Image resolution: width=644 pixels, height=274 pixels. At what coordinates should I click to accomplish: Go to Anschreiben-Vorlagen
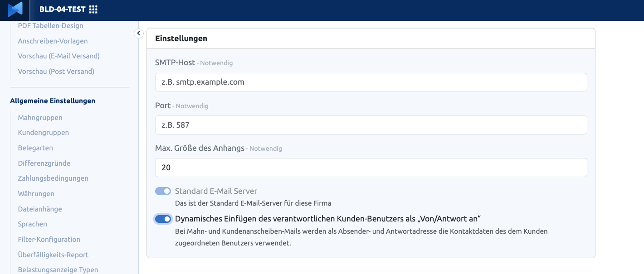click(x=53, y=41)
